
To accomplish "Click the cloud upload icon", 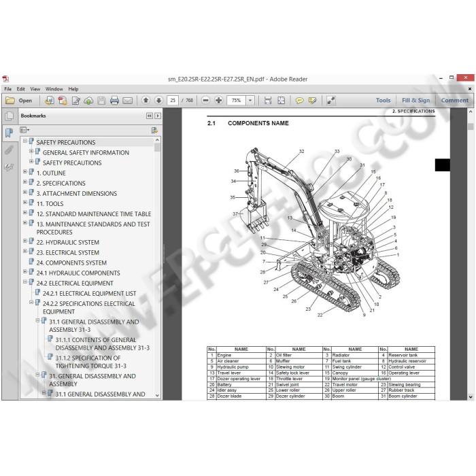I will (x=88, y=100).
